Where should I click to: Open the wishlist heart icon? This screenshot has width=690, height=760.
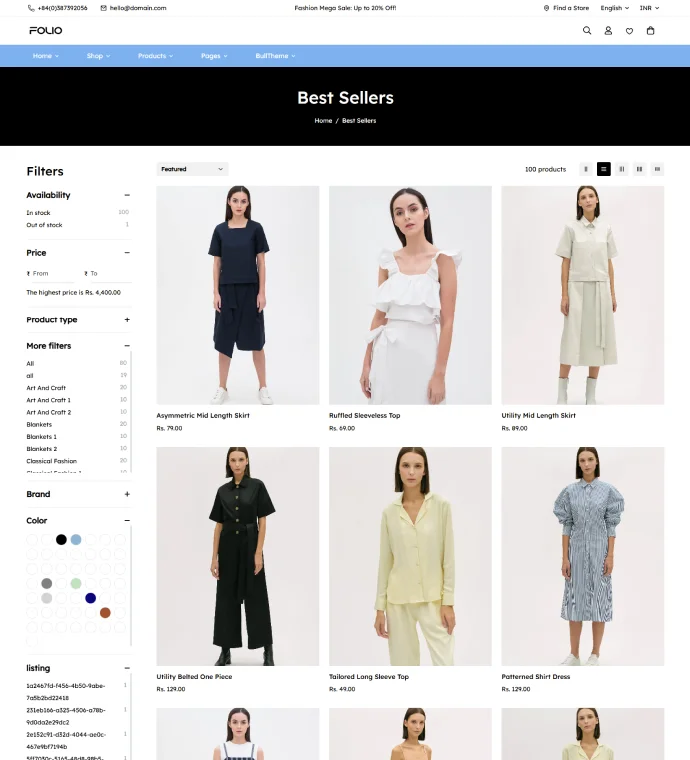(x=629, y=31)
